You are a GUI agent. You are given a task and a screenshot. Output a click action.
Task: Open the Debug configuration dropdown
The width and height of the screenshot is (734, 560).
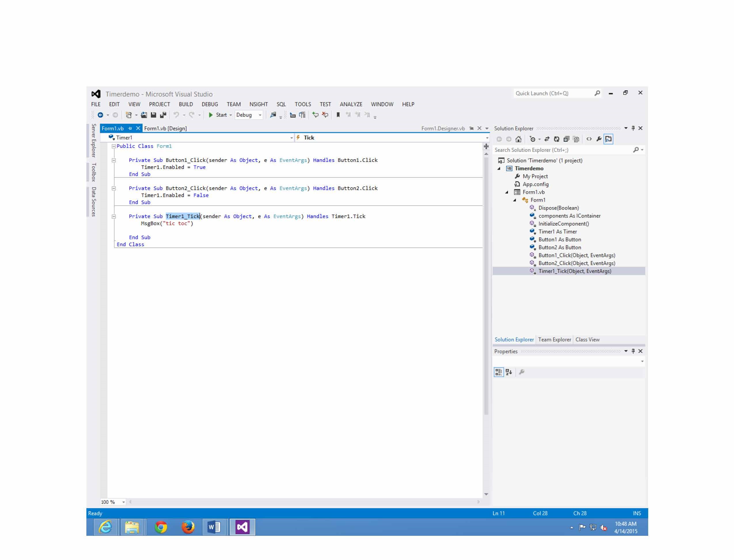[260, 115]
